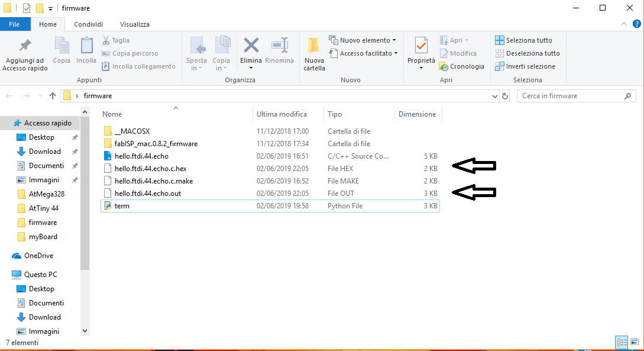This screenshot has height=351, width=644.
Task: Click Inverti selezione
Action: click(x=525, y=66)
